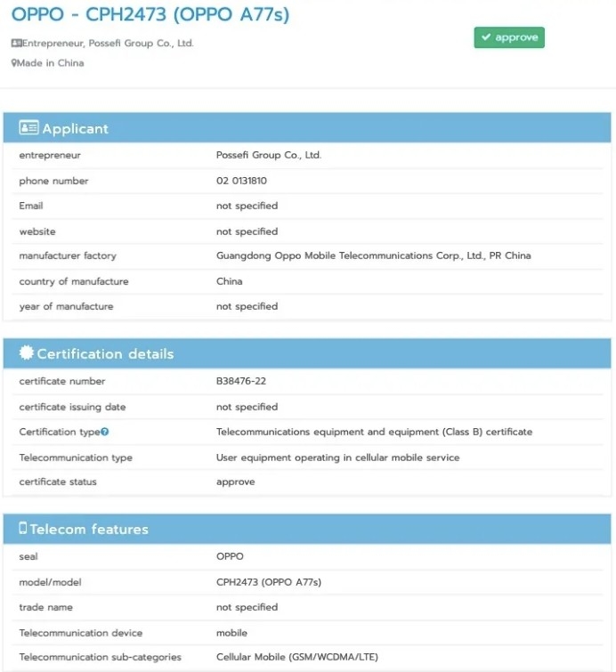Click the Cellular Mobile (GSM/WCDMA/LTE) value
This screenshot has width=616, height=672.
tap(296, 657)
